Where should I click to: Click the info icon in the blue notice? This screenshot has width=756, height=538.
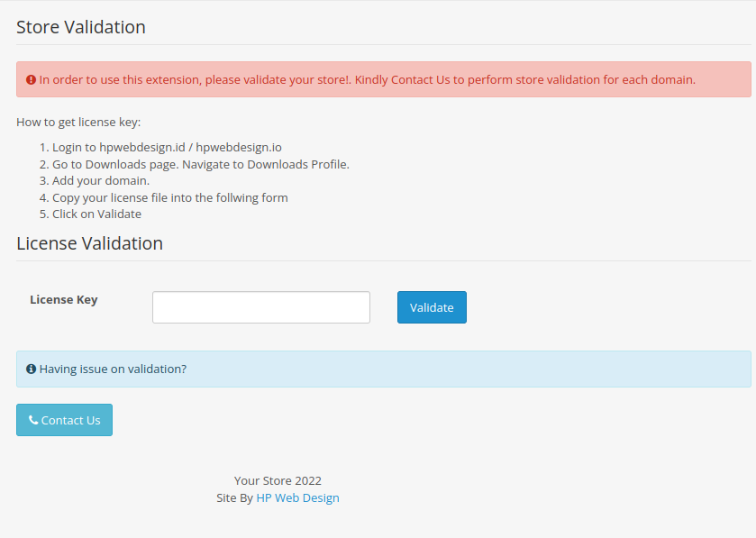(31, 369)
